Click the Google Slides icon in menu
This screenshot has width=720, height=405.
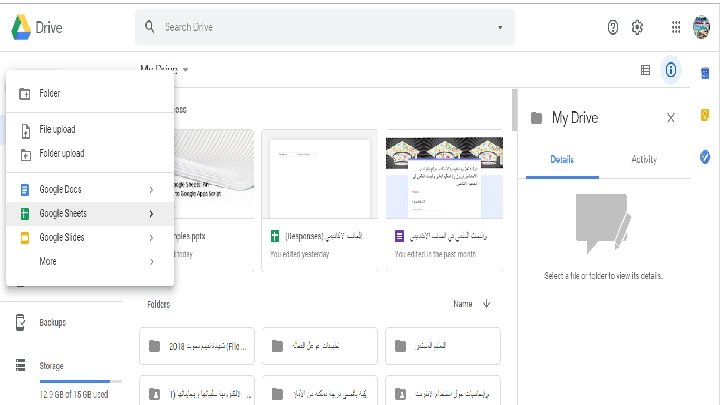(x=25, y=237)
